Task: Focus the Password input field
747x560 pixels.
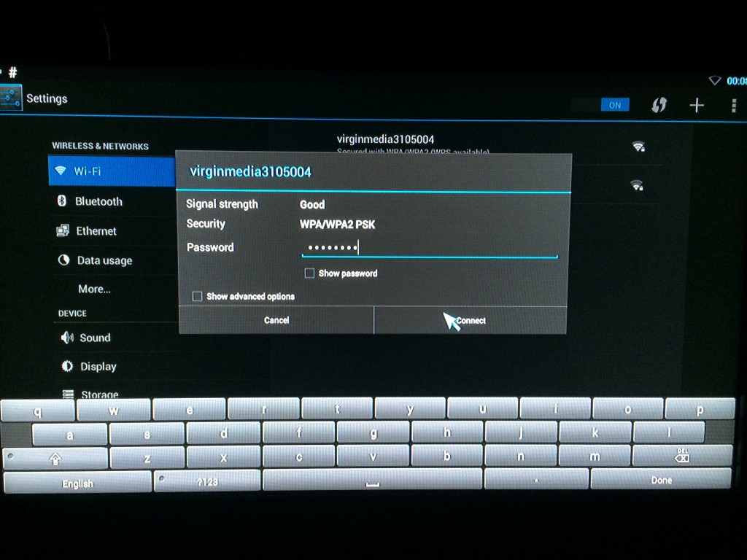Action: pyautogui.click(x=430, y=248)
